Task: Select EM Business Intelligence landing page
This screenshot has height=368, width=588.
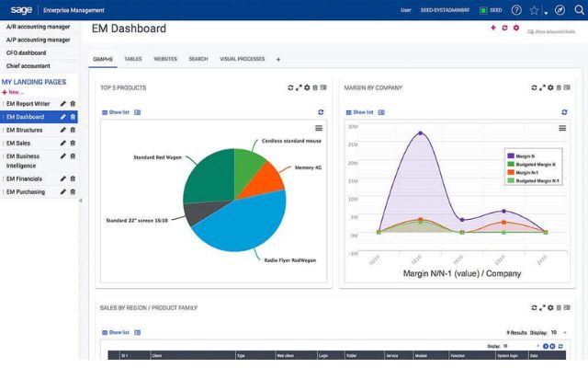Action: (x=23, y=161)
